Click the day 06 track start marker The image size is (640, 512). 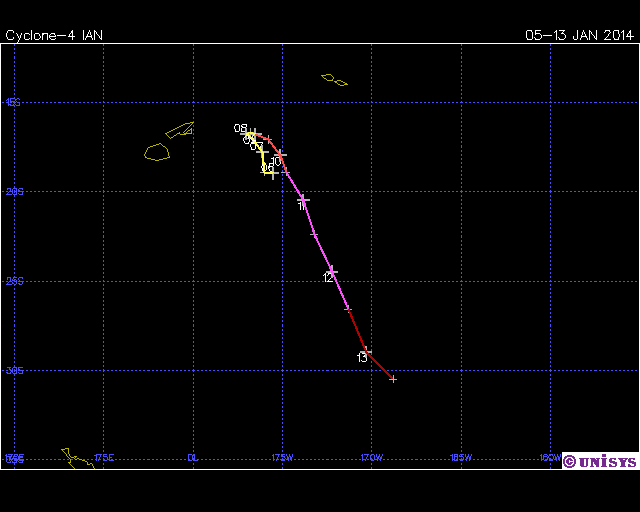pyautogui.click(x=270, y=174)
